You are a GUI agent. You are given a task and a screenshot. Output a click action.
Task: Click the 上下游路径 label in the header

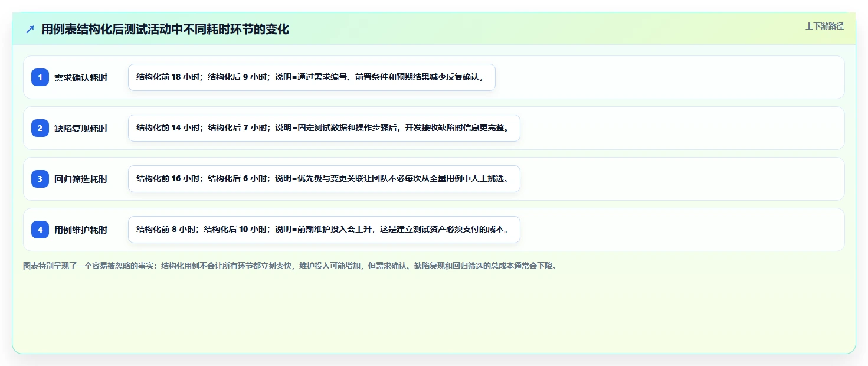pyautogui.click(x=824, y=26)
